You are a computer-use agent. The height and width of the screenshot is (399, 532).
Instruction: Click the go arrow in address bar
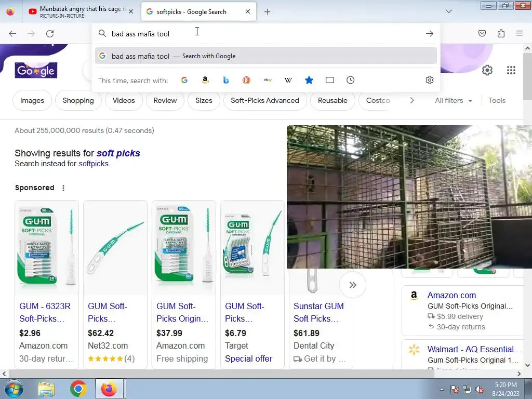coord(430,34)
